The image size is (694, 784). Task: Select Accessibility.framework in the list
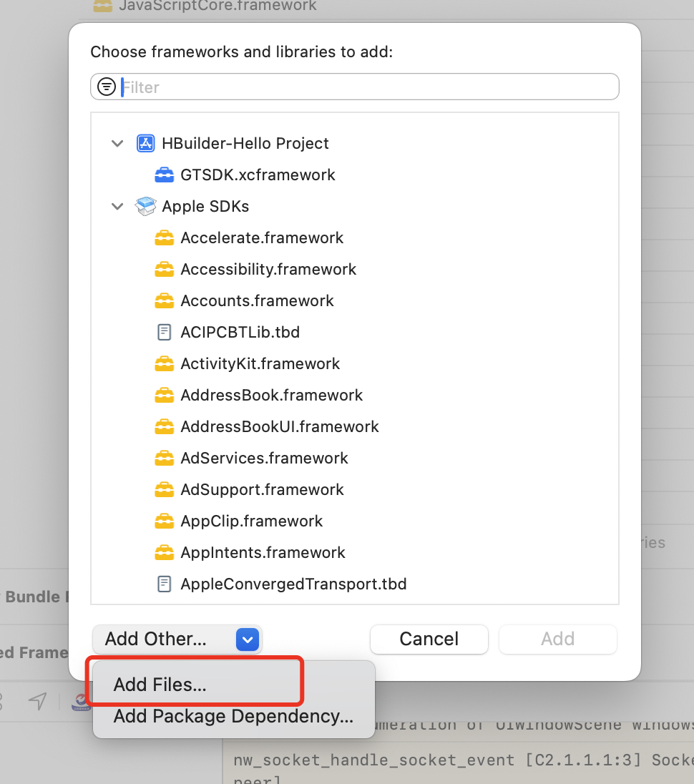(268, 269)
